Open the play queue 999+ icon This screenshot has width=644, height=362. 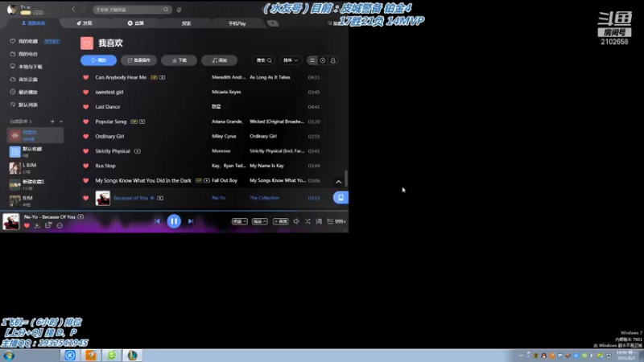coord(336,221)
